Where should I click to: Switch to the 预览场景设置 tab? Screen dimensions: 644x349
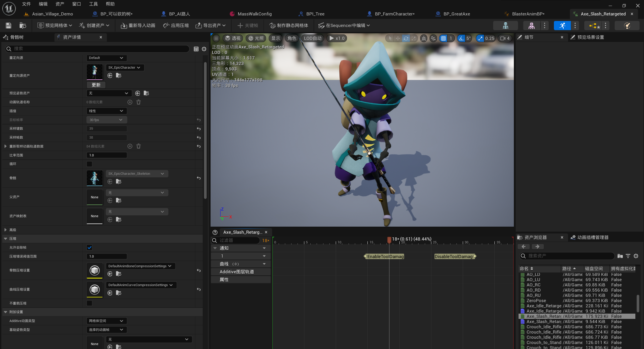(x=591, y=37)
